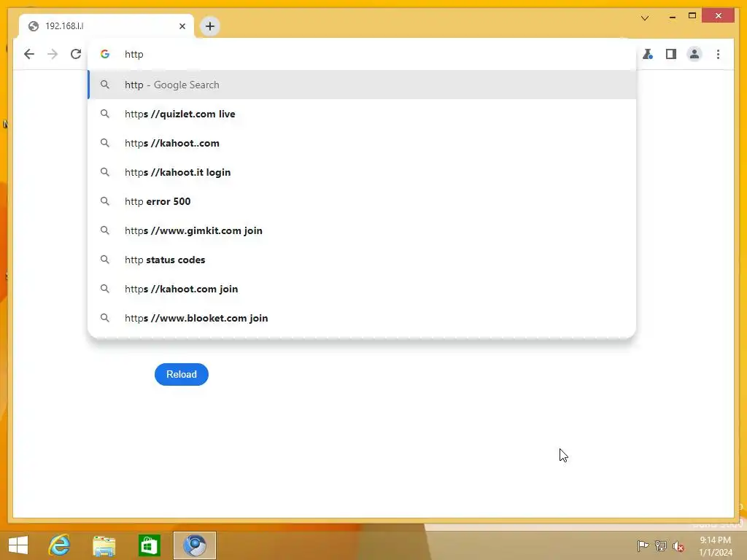Select the 192.168.l.l tab
Image resolution: width=747 pixels, height=560 pixels.
point(107,26)
